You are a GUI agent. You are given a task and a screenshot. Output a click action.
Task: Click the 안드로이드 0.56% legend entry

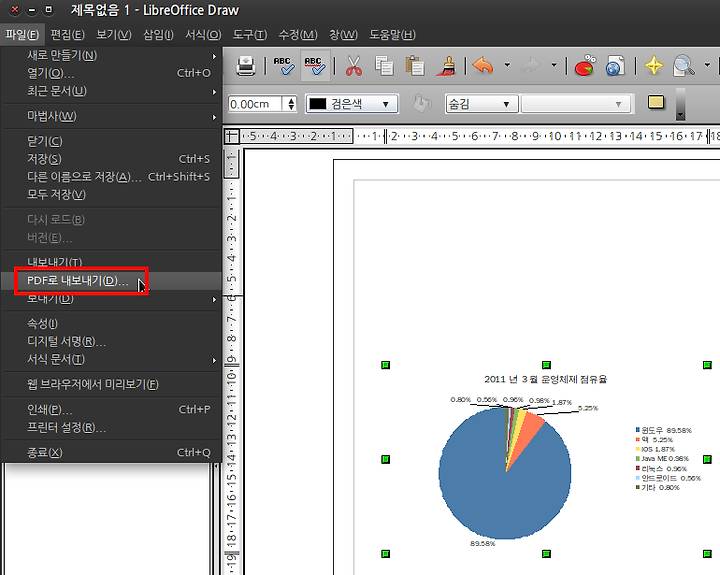tap(668, 478)
